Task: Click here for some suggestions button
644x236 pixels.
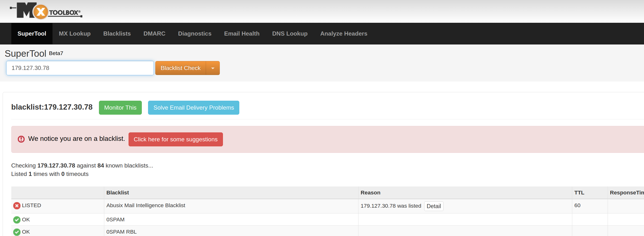Action: [x=176, y=139]
